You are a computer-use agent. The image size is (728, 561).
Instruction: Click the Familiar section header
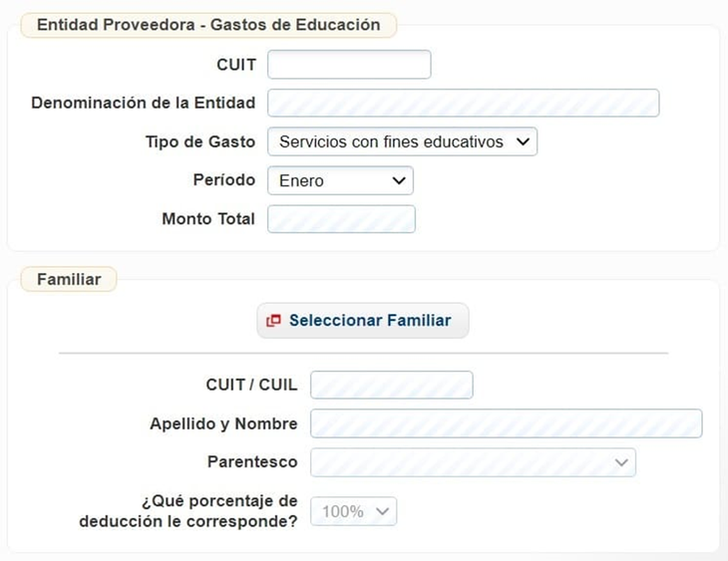point(69,279)
